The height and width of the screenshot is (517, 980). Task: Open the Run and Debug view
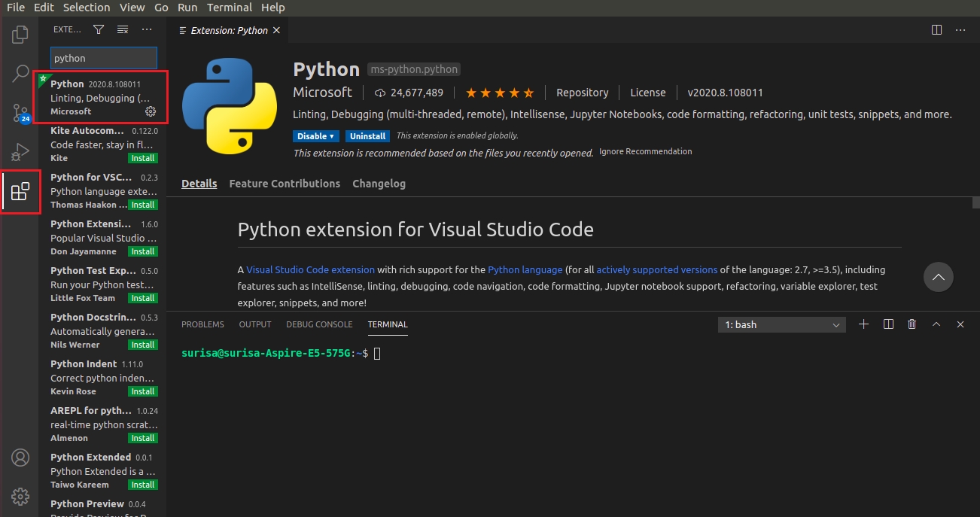coord(20,152)
